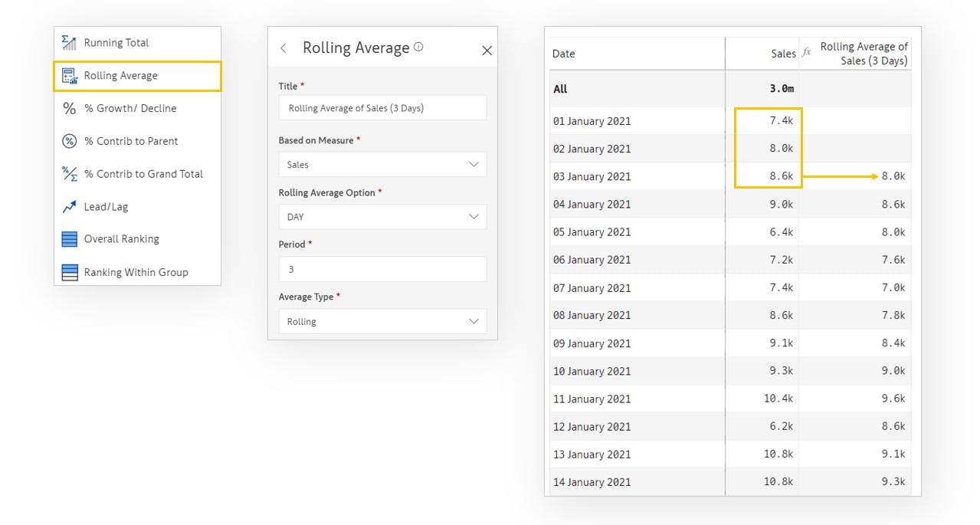
Task: Select the Rolling Average icon
Action: tap(69, 76)
